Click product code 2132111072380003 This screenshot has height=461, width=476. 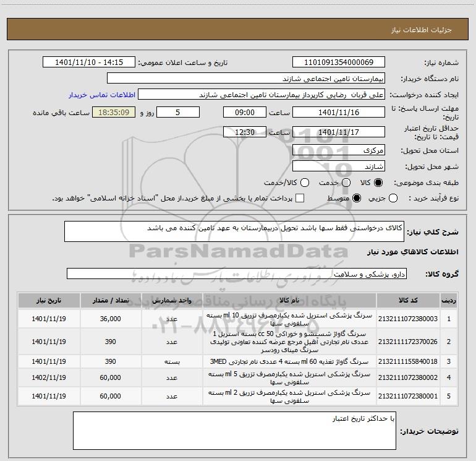(408, 319)
